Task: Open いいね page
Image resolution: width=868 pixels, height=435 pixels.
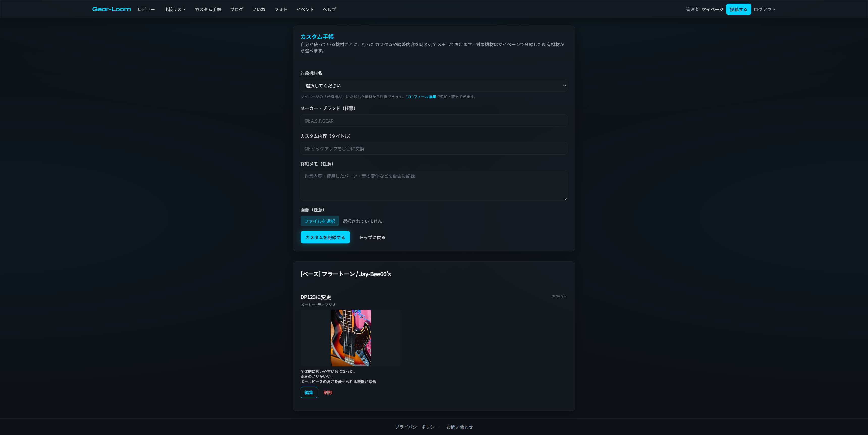Action: [258, 9]
